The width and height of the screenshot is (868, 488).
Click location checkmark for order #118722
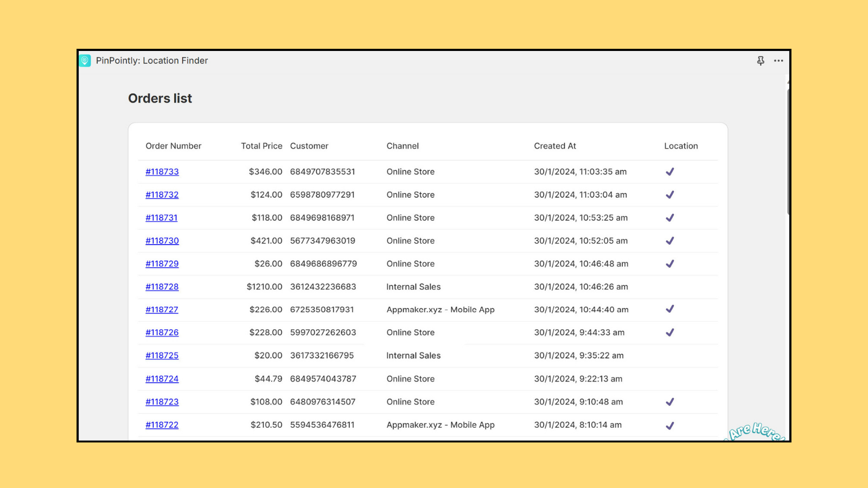tap(670, 426)
